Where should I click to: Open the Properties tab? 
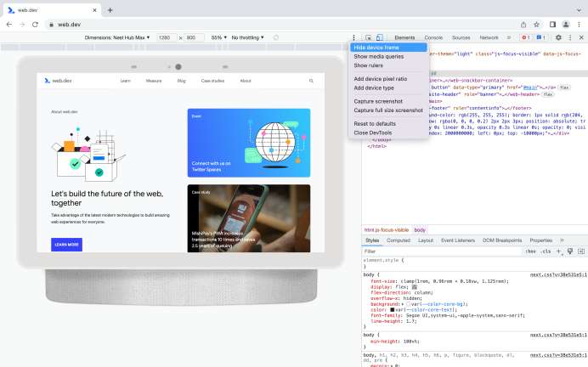[540, 240]
